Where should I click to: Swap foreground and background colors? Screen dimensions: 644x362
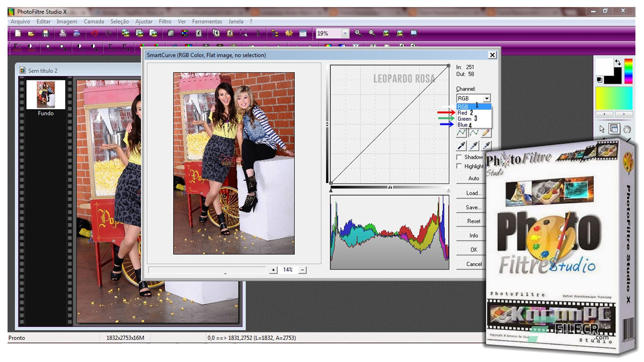click(618, 63)
